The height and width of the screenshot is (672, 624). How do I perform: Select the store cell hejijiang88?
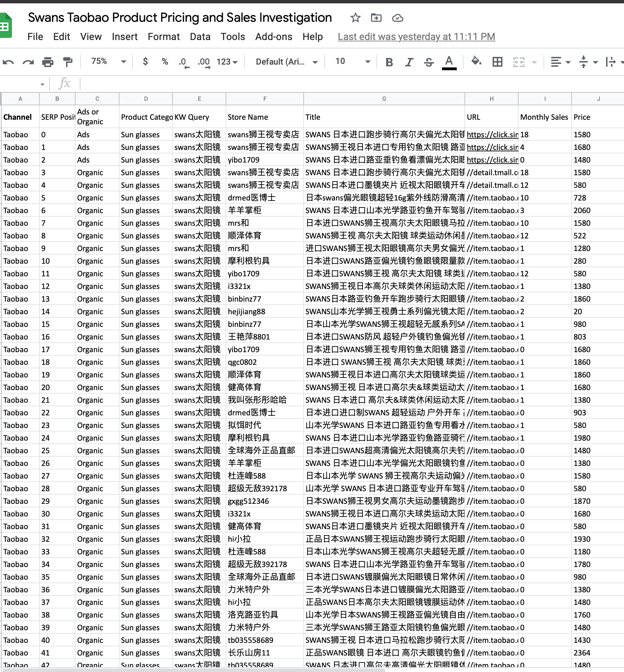(265, 311)
